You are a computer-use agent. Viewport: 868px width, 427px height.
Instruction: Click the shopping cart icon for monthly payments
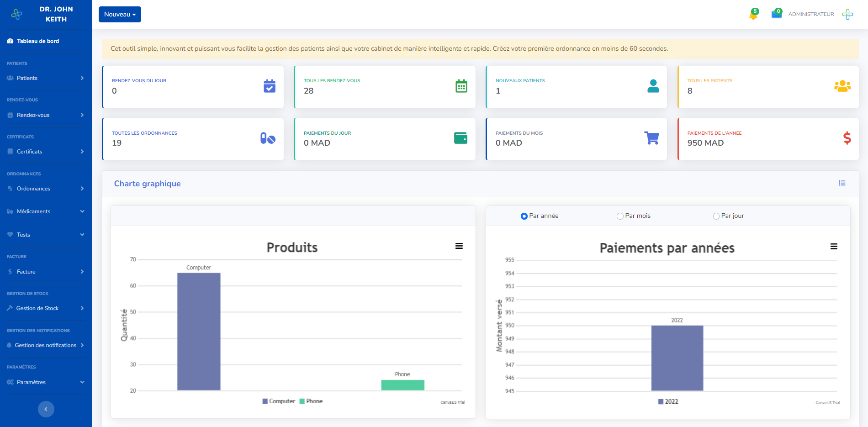pos(651,138)
